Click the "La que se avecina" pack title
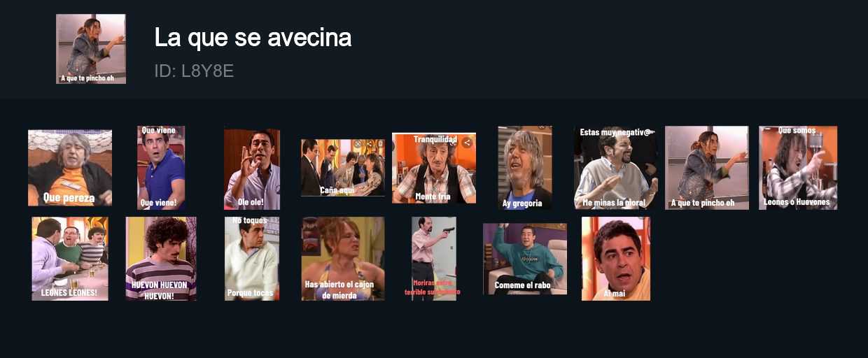The width and height of the screenshot is (868, 358). (253, 38)
